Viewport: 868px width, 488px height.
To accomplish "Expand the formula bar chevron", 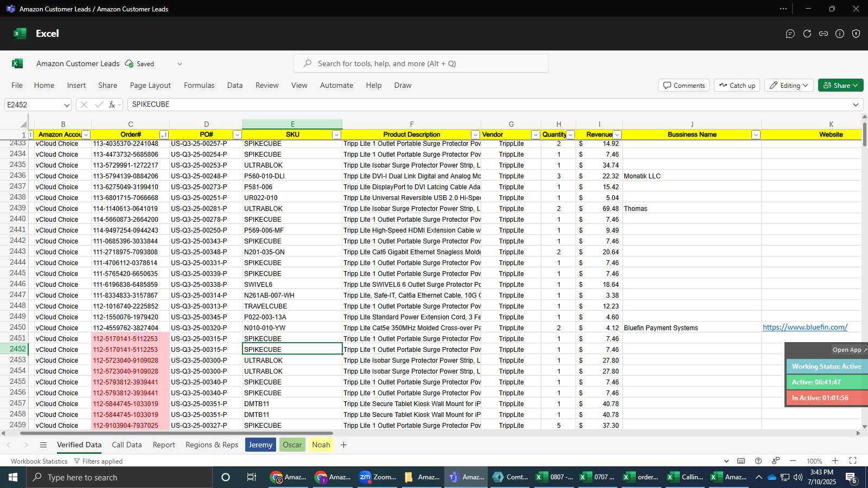I will (856, 105).
